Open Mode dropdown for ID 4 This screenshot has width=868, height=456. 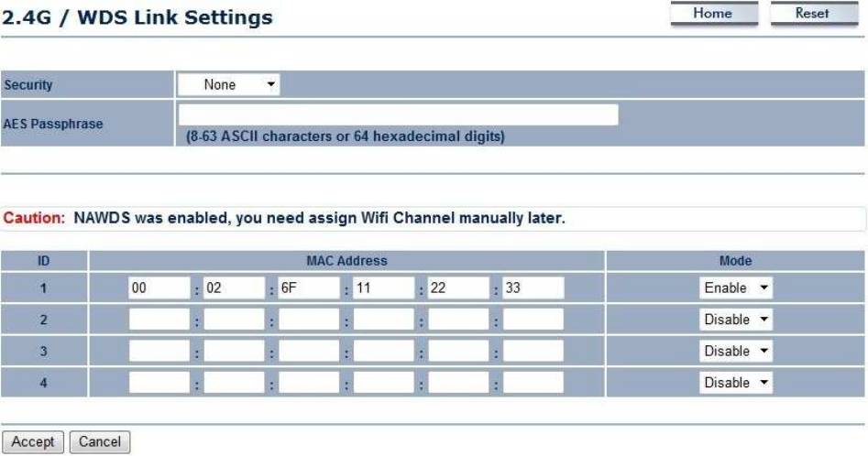point(736,383)
